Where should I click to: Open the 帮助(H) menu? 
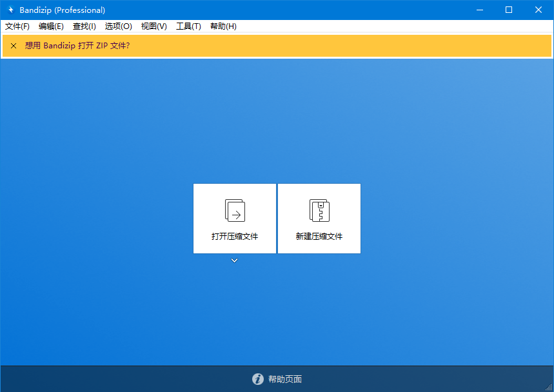pyautogui.click(x=223, y=26)
